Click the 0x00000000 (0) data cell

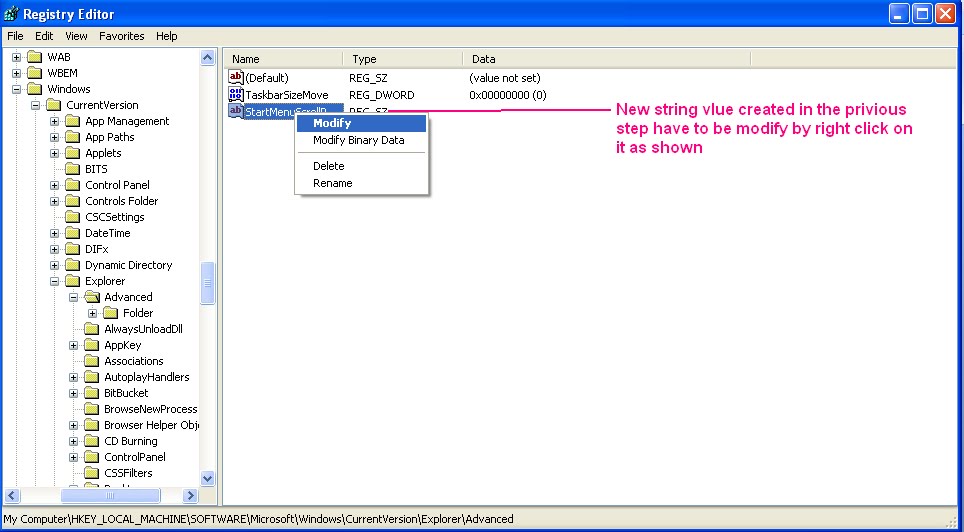tap(508, 95)
